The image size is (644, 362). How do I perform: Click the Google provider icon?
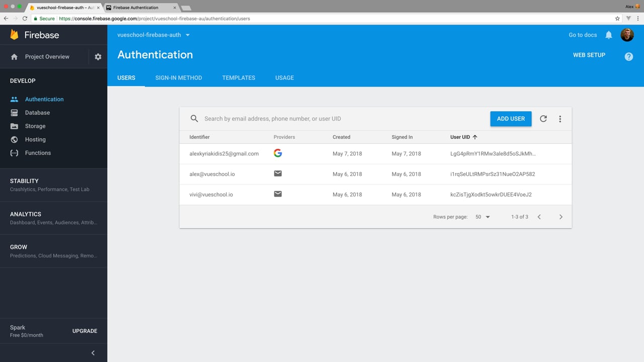(278, 153)
